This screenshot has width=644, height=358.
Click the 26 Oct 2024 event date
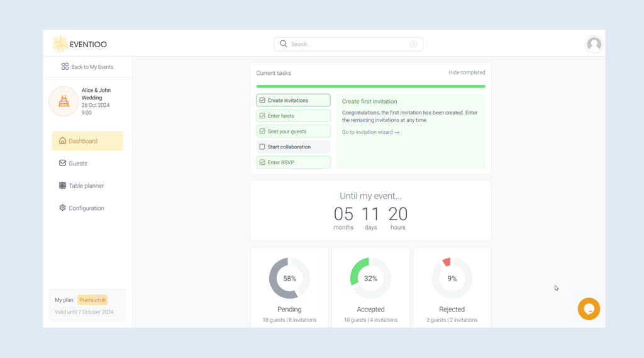[x=96, y=105]
